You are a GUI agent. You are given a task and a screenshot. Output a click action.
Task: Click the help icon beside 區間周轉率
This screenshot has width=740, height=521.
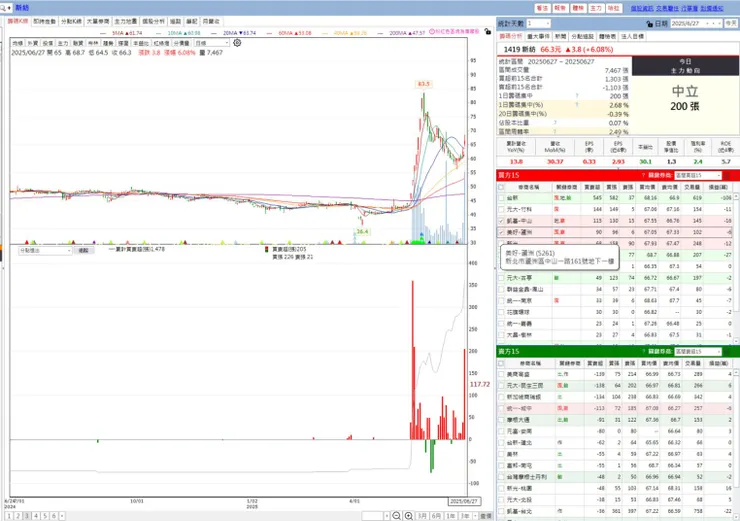click(555, 132)
